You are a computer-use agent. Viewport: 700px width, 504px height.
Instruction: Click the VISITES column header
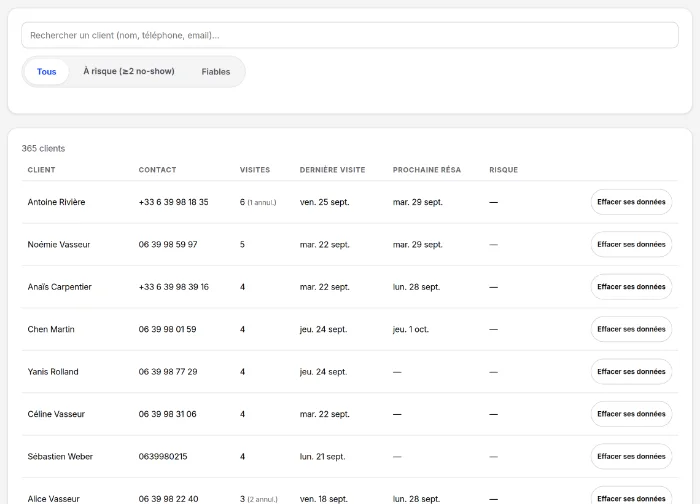click(254, 170)
